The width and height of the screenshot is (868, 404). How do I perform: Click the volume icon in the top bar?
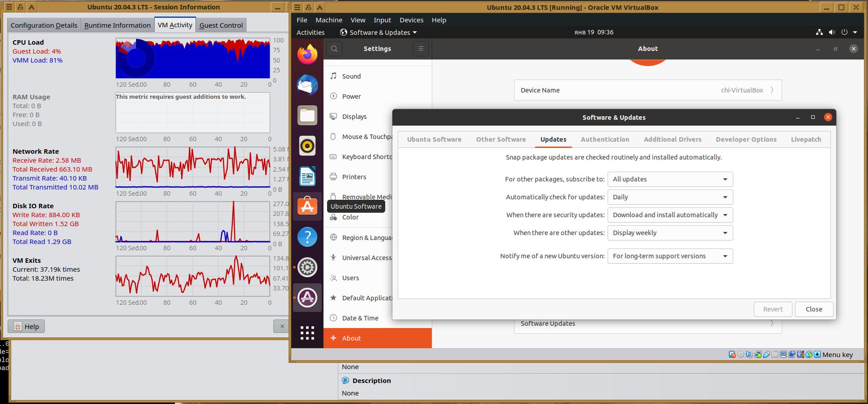pos(832,32)
